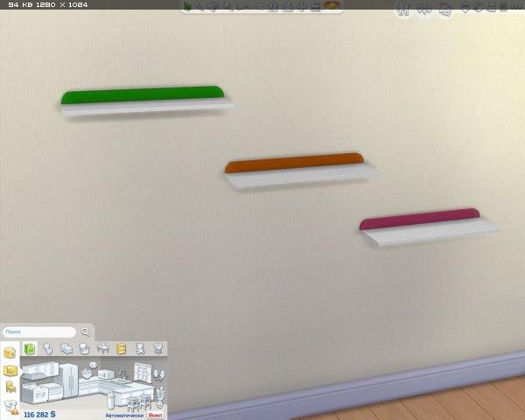The height and width of the screenshot is (420, 525).
Task: Click the stove in kitchen diagram
Action: (x=35, y=394)
